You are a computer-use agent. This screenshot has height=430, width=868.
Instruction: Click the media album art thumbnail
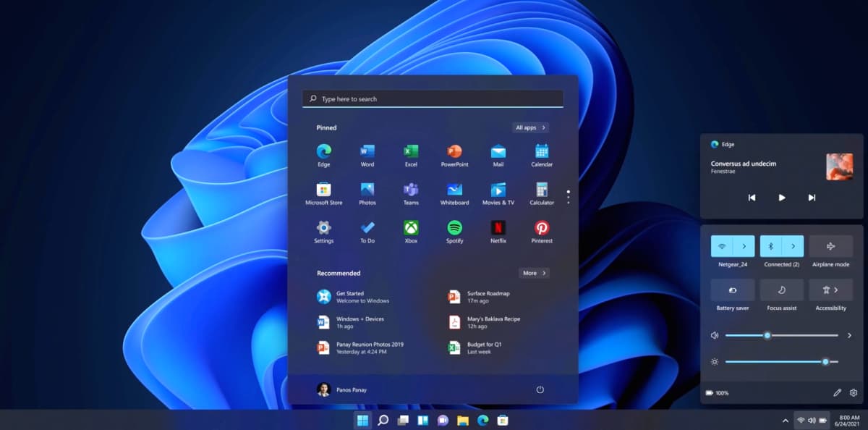[x=840, y=166]
